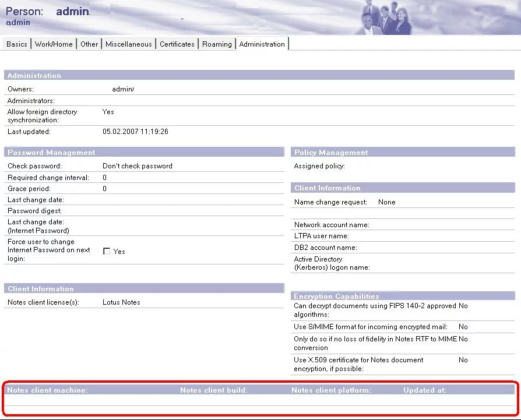Click the Password Management section header
The width and height of the screenshot is (521, 420).
51,153
